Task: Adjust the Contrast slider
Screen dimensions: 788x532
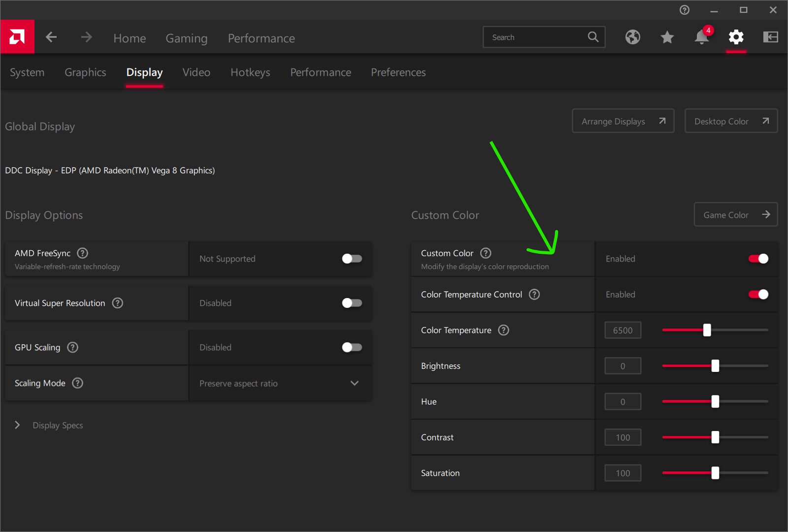Action: pos(715,437)
